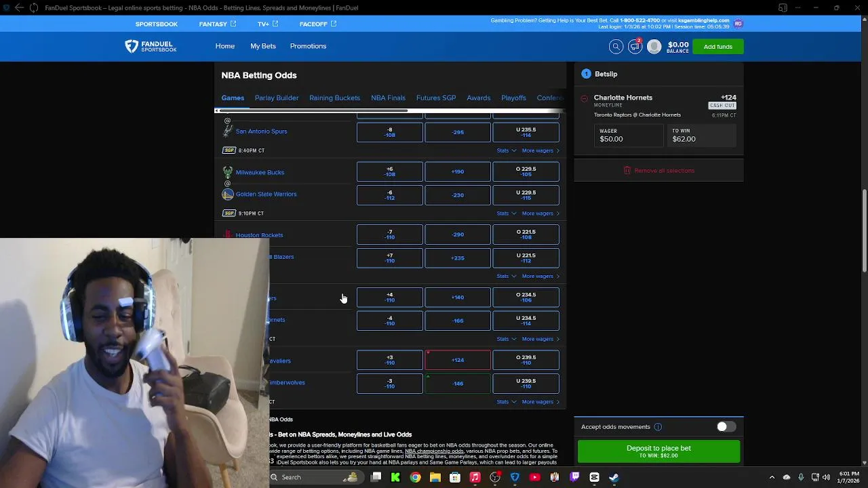Click the San Antonio Spurs team logo
This screenshot has height=488, width=868.
228,131
